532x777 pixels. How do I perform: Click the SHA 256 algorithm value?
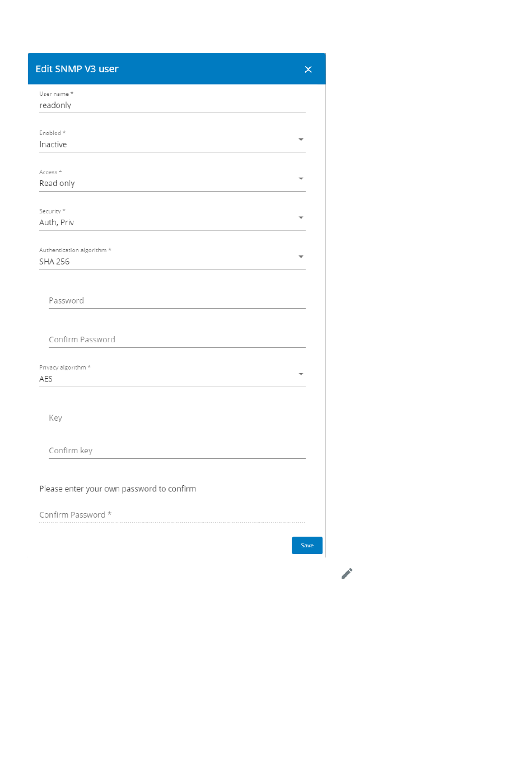click(x=54, y=262)
